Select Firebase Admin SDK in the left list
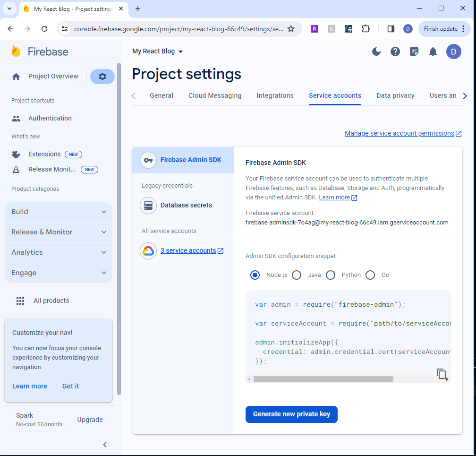Viewport: 476px width, 456px height. point(183,160)
